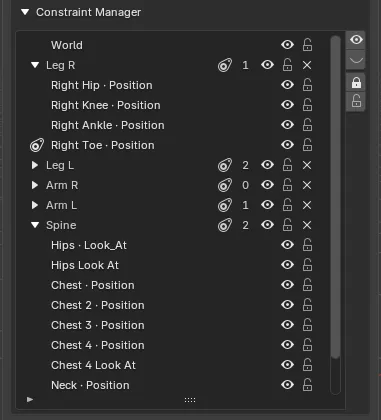Lock the Right Hip Position constraint

point(307,85)
